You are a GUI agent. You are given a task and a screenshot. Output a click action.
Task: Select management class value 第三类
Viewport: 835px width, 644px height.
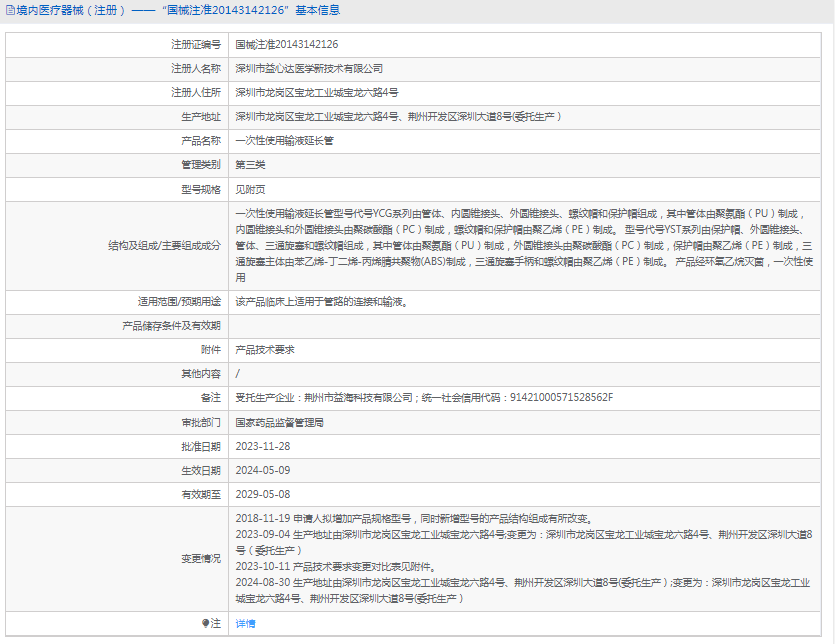(x=250, y=165)
